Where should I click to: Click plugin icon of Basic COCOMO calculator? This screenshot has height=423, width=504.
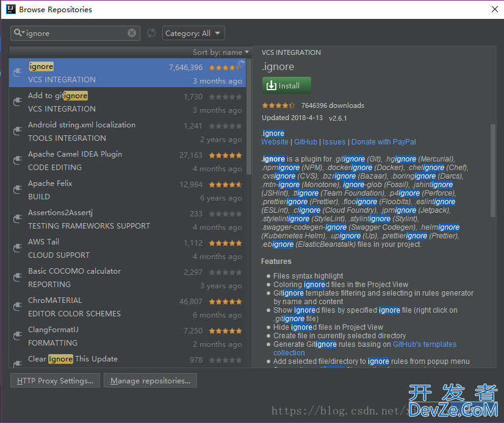click(x=18, y=277)
